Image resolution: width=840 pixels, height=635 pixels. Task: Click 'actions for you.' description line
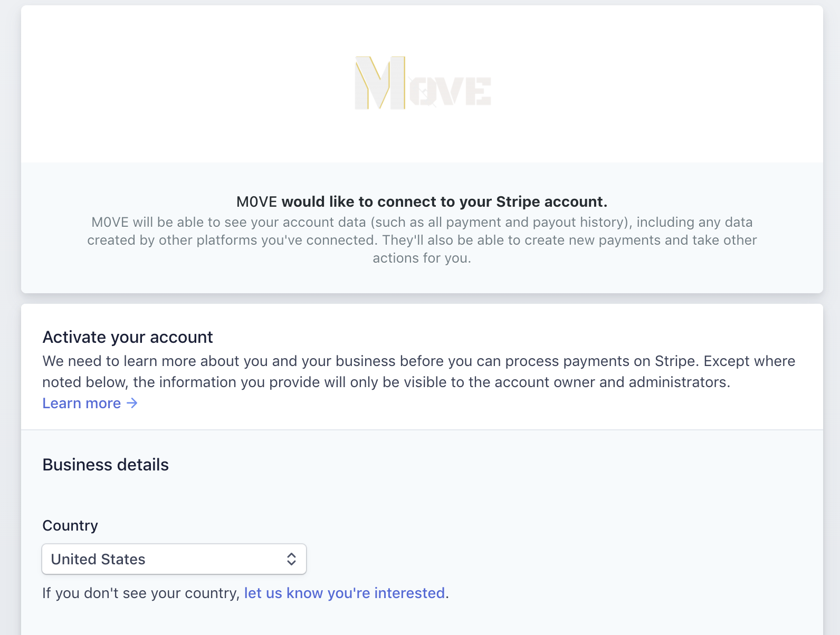tap(422, 258)
